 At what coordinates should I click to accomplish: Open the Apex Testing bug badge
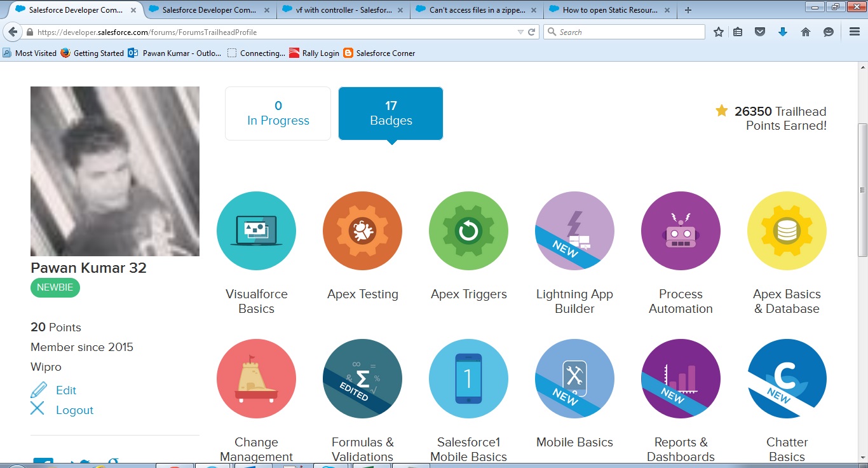click(x=362, y=231)
